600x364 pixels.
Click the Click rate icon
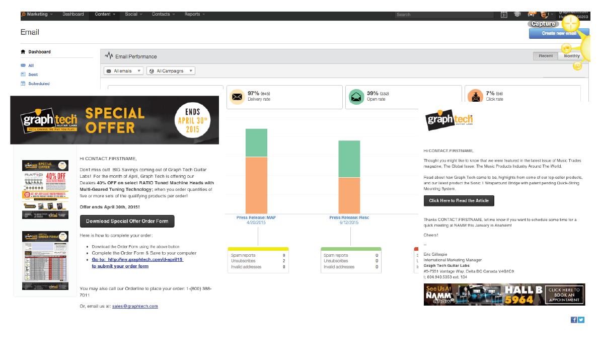475,96
